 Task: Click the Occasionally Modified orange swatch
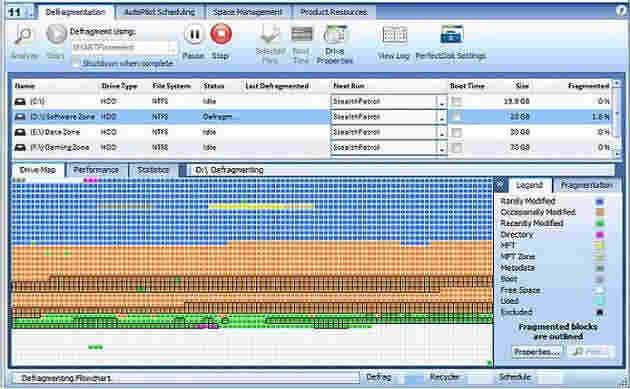coord(599,212)
